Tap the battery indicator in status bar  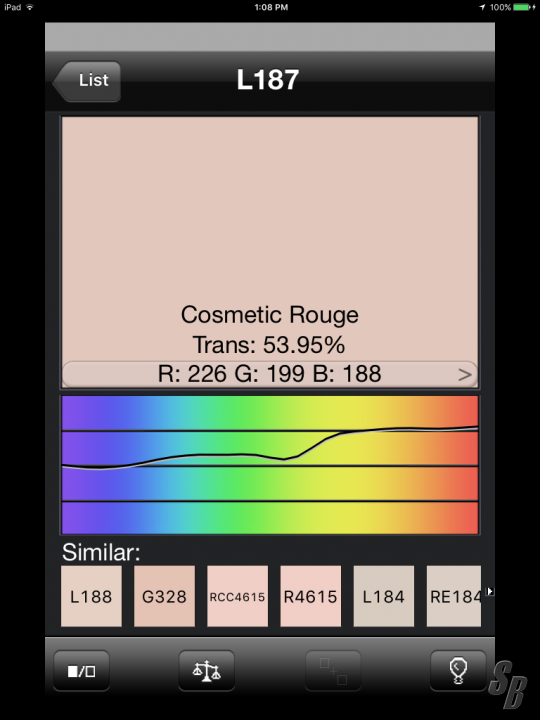(522, 7)
